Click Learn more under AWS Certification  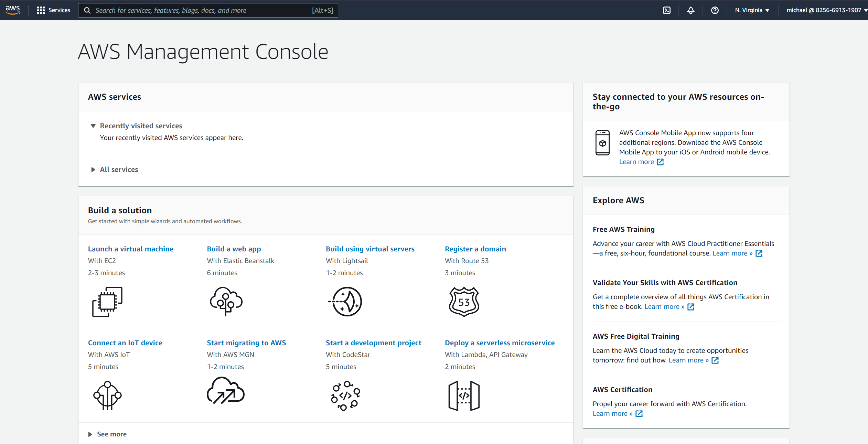coord(612,414)
